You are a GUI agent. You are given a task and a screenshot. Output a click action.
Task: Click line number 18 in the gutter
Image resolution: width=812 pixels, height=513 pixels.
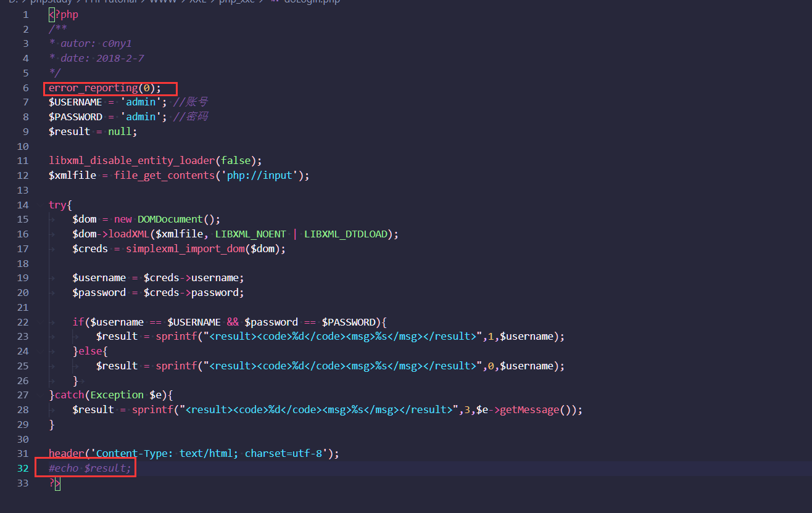point(23,263)
